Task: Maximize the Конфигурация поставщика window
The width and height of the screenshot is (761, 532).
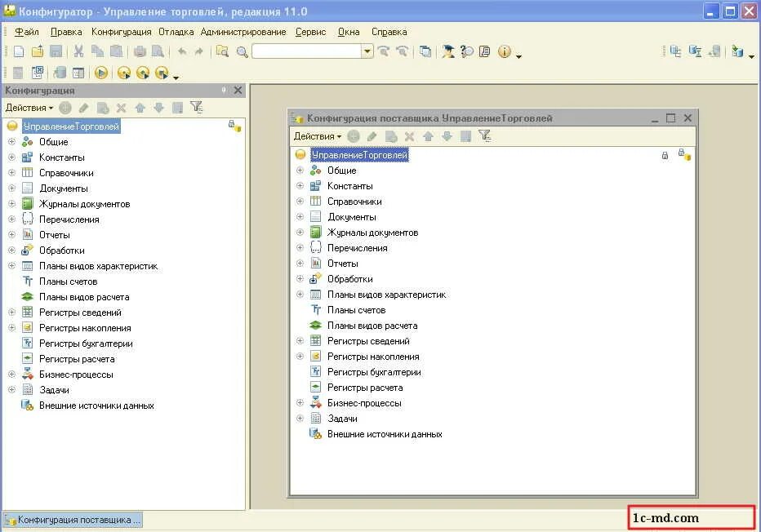Action: click(670, 117)
